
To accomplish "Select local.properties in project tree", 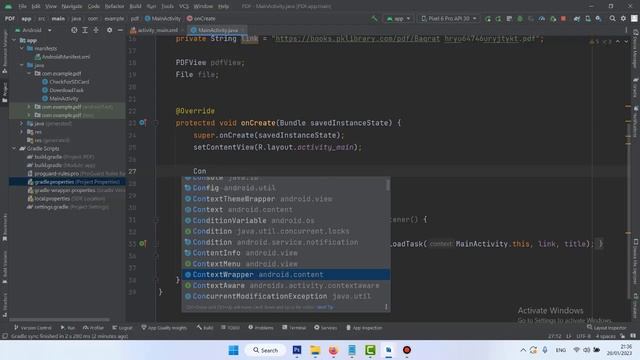I will [66, 199].
